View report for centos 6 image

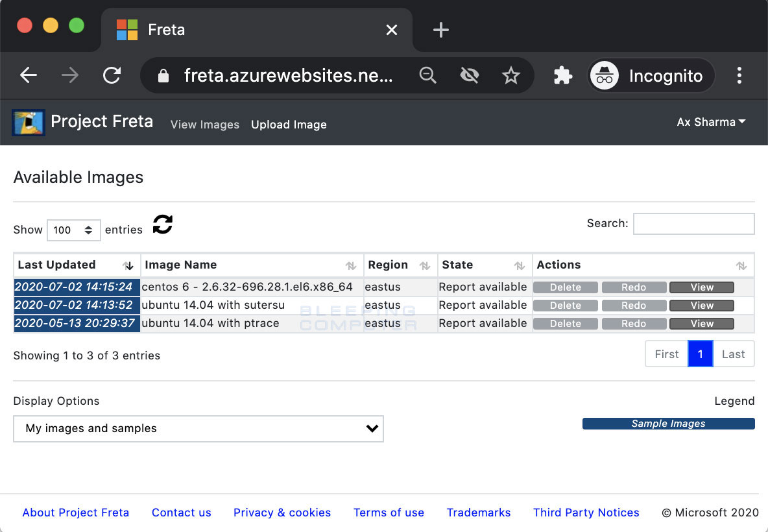pyautogui.click(x=702, y=287)
